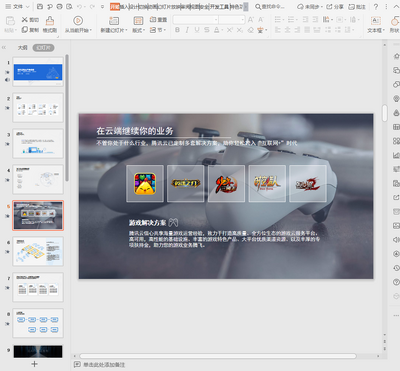Click the vertical scrollbar of editing area

coord(385,113)
